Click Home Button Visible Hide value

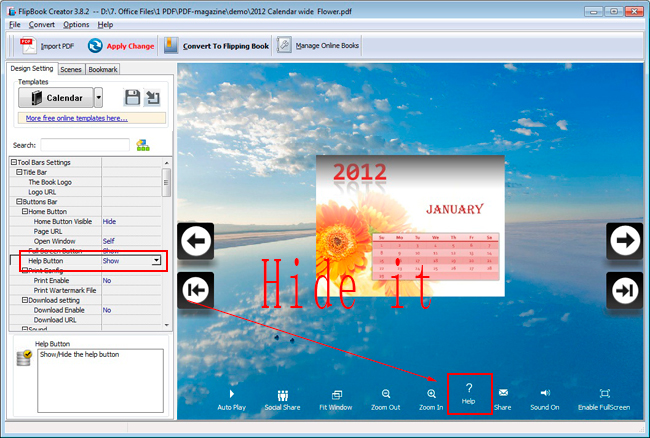point(109,221)
